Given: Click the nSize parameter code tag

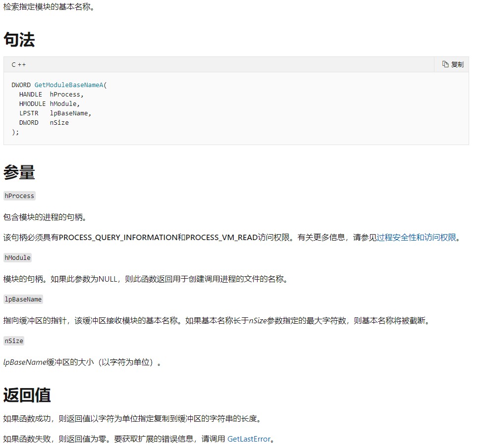Looking at the screenshot, I should click(14, 341).
